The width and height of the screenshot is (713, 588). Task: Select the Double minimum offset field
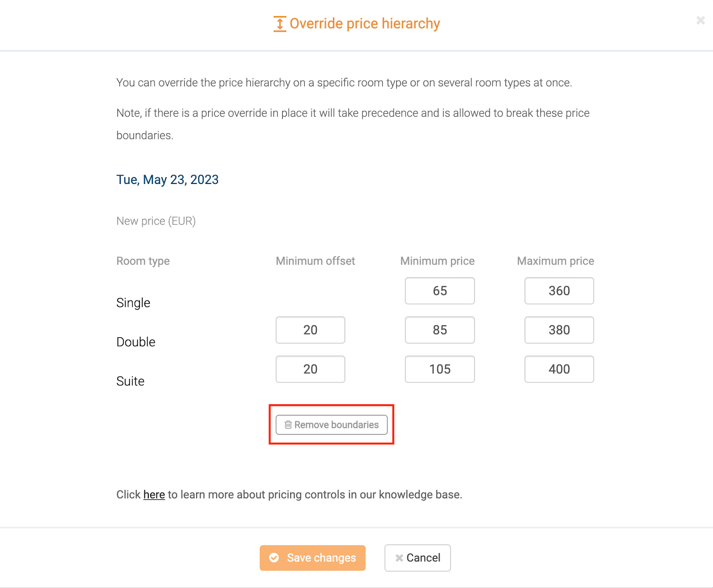coord(311,330)
